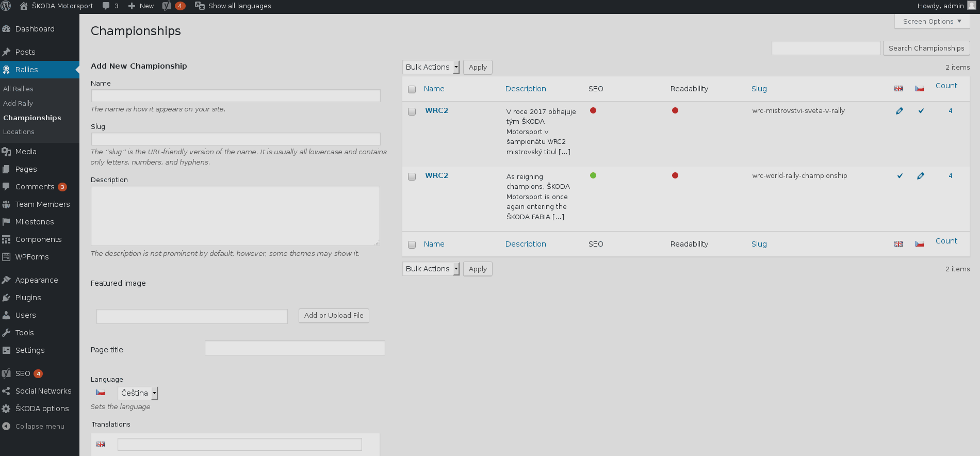Open the Rallies menu
This screenshot has height=456, width=980.
pos(40,70)
